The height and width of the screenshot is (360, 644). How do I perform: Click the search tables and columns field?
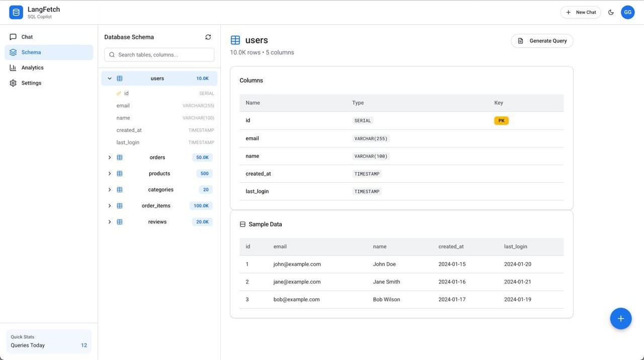pyautogui.click(x=158, y=54)
